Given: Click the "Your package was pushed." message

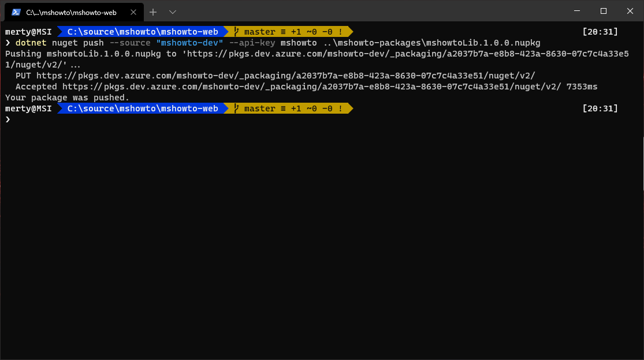Looking at the screenshot, I should point(67,97).
